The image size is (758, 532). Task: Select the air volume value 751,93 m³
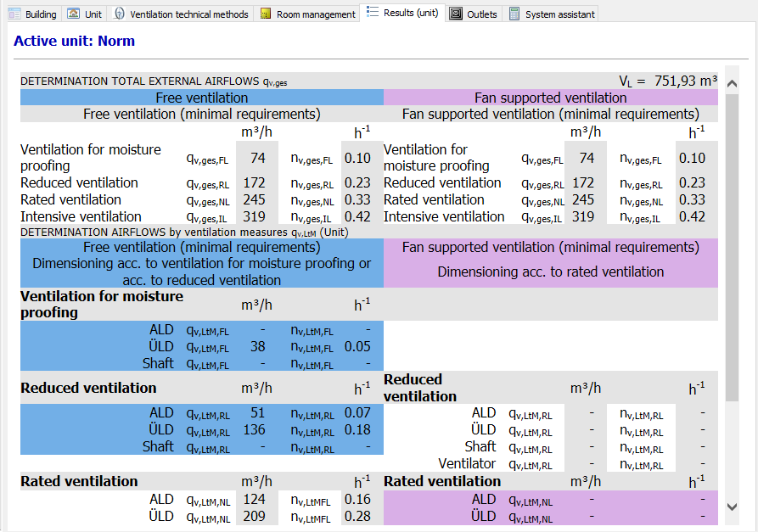686,81
